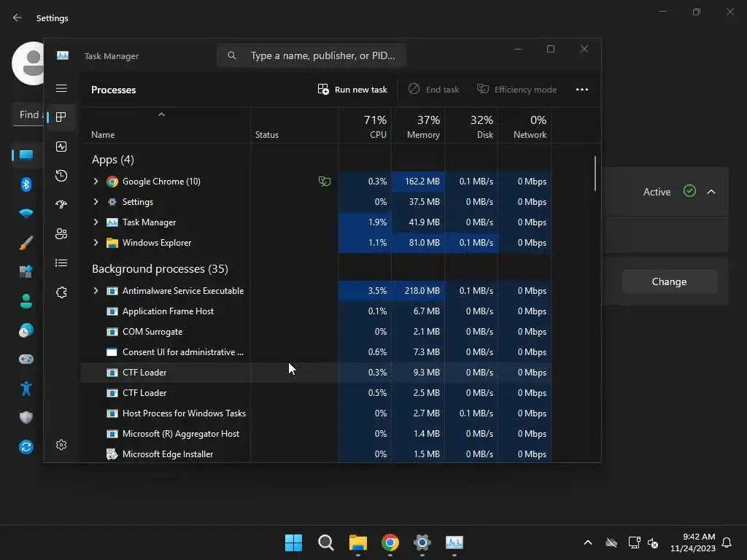
Task: Open Windows Update icon in Settings sidebar
Action: 26,447
